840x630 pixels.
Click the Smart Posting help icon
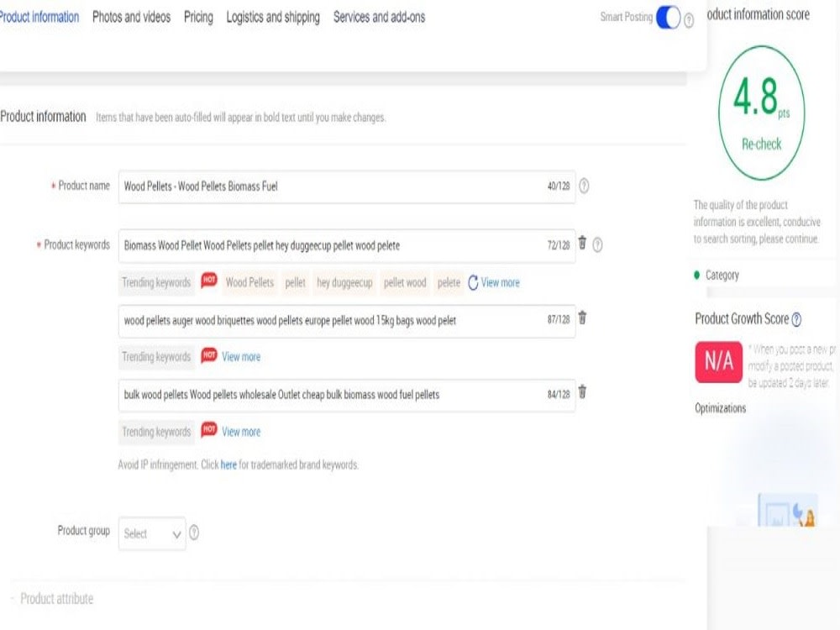(689, 21)
